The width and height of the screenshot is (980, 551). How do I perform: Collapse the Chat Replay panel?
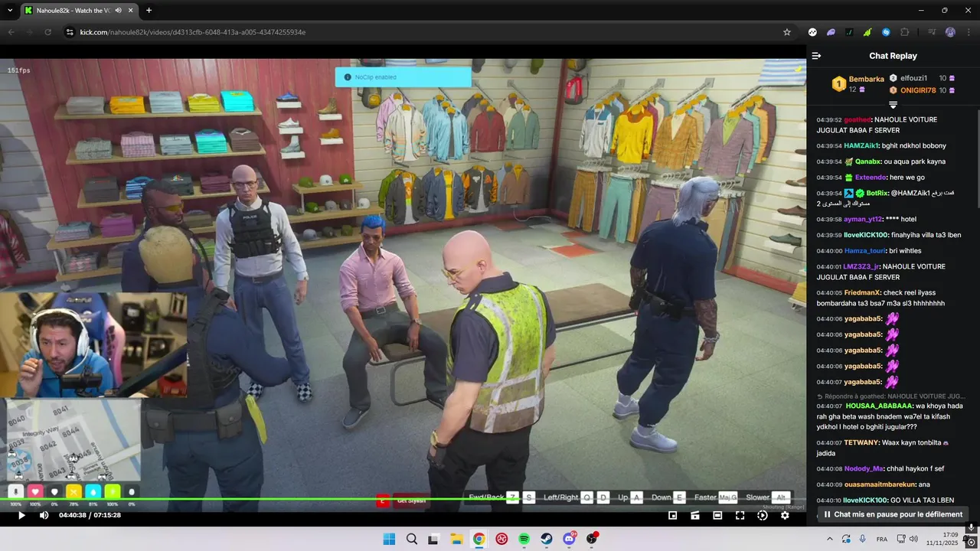816,56
